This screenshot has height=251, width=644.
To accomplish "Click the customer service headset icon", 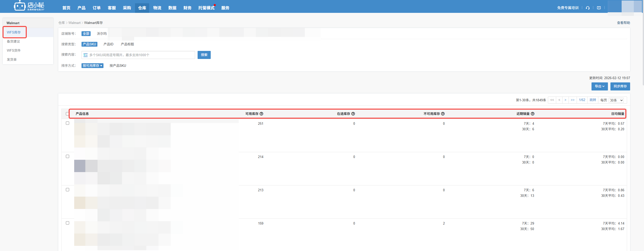I will (x=588, y=8).
